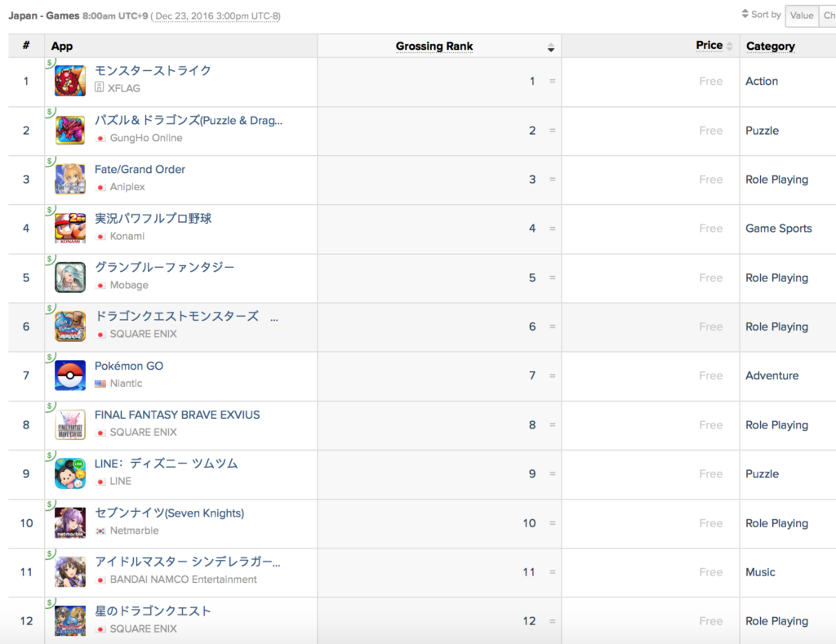Open the Pokémon GO title link
836x644 pixels.
coord(129,366)
